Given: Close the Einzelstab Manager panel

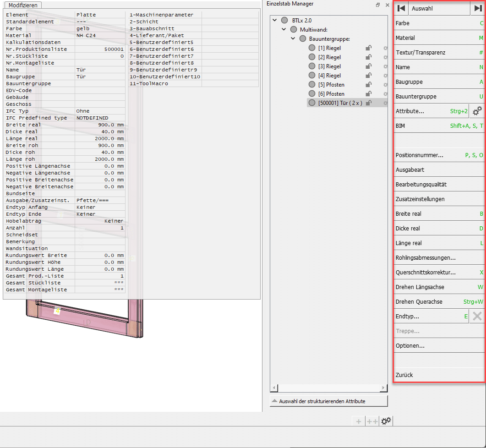Looking at the screenshot, I should [x=387, y=5].
